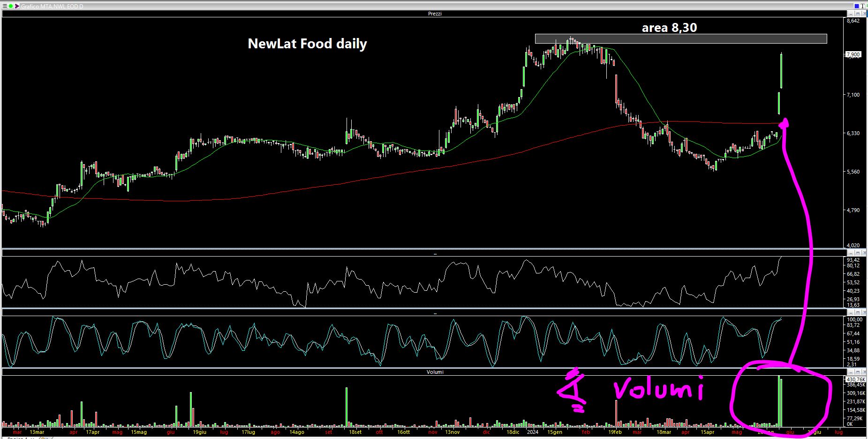
Task: Click the 18dic date label on the time axis
Action: (x=513, y=432)
